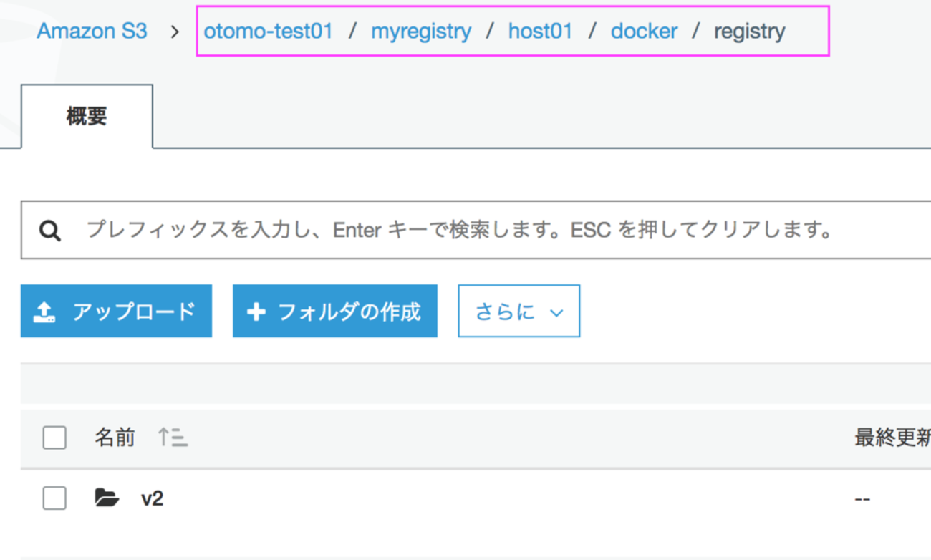The width and height of the screenshot is (931, 560).
Task: Click the upload tray icon
Action: (x=44, y=312)
